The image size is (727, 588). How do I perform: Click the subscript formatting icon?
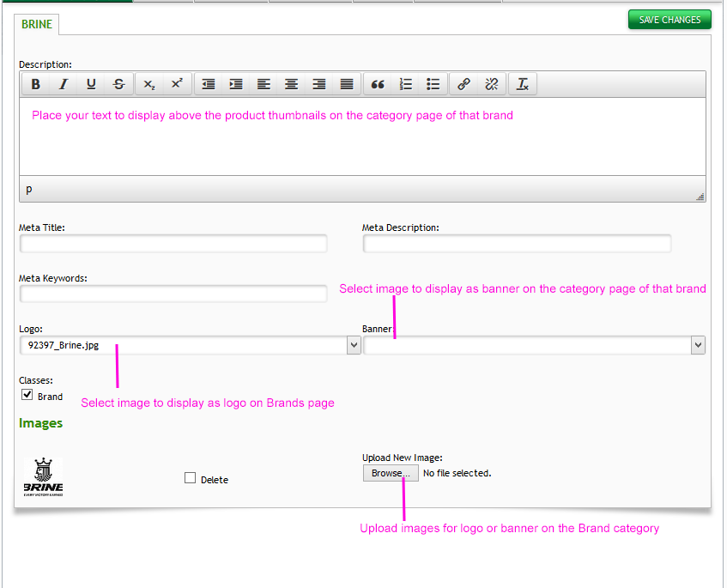[x=149, y=84]
